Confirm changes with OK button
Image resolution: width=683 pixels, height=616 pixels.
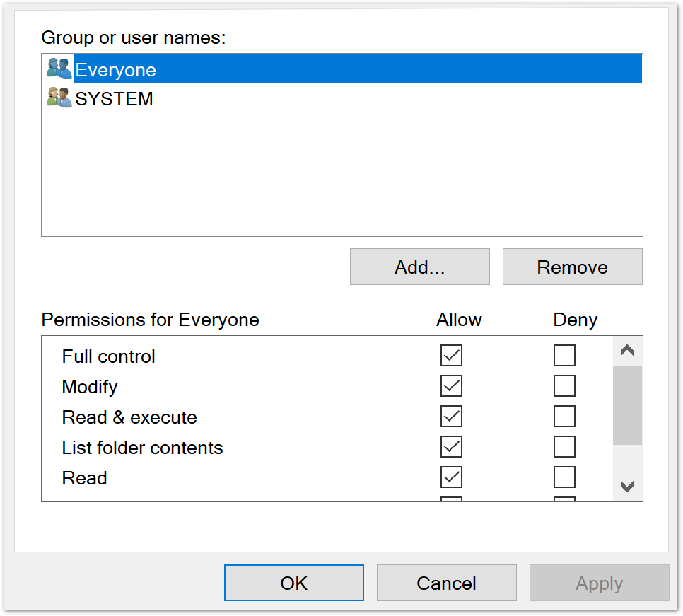point(293,583)
